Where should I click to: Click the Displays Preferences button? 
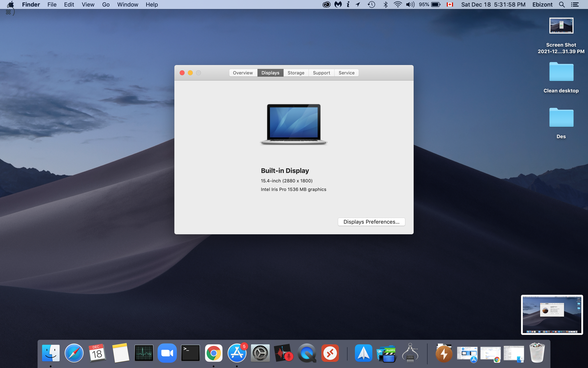click(x=371, y=222)
